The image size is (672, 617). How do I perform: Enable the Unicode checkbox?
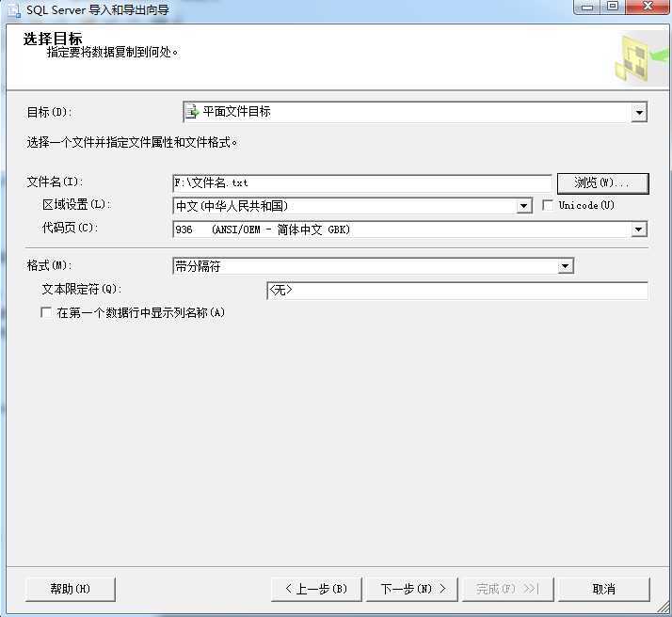pyautogui.click(x=549, y=205)
